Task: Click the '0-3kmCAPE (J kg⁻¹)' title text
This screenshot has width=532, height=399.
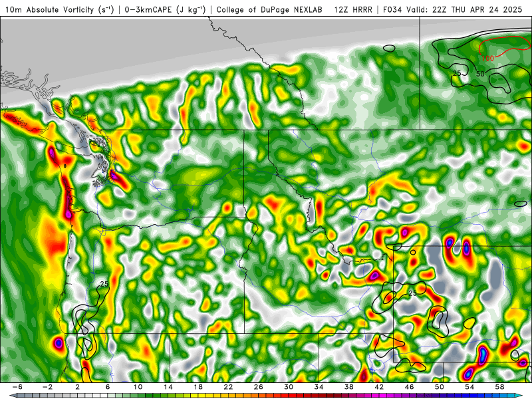Action: click(165, 10)
